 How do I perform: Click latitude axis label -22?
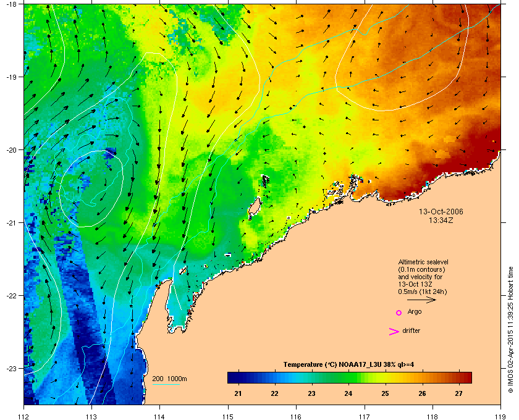[x=11, y=296]
